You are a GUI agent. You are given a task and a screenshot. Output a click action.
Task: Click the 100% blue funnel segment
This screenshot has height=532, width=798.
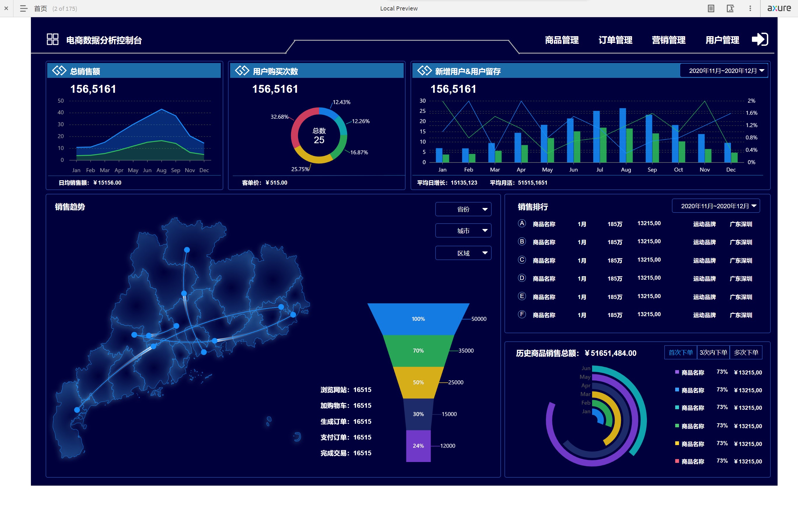click(418, 319)
